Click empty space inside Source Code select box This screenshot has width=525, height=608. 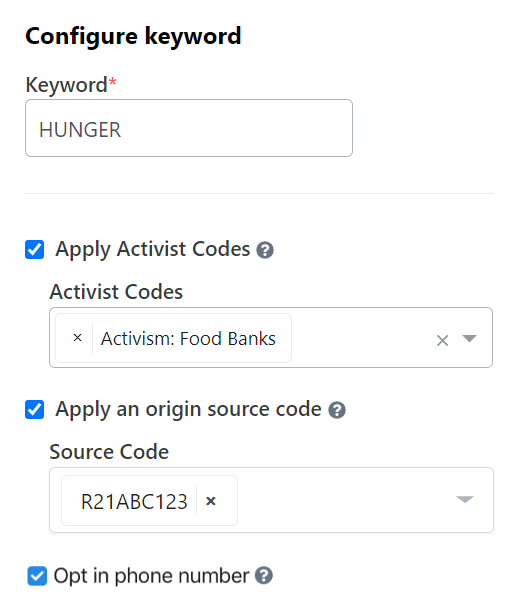[x=343, y=500]
